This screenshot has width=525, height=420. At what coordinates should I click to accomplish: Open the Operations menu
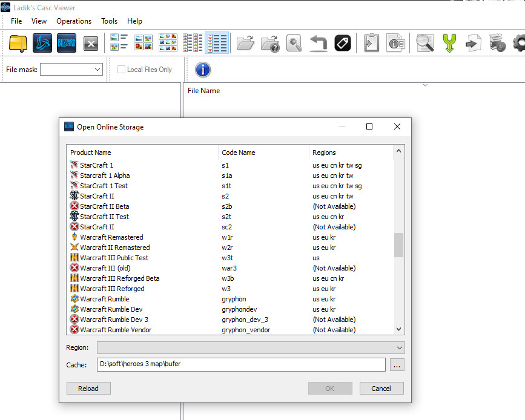(x=74, y=21)
